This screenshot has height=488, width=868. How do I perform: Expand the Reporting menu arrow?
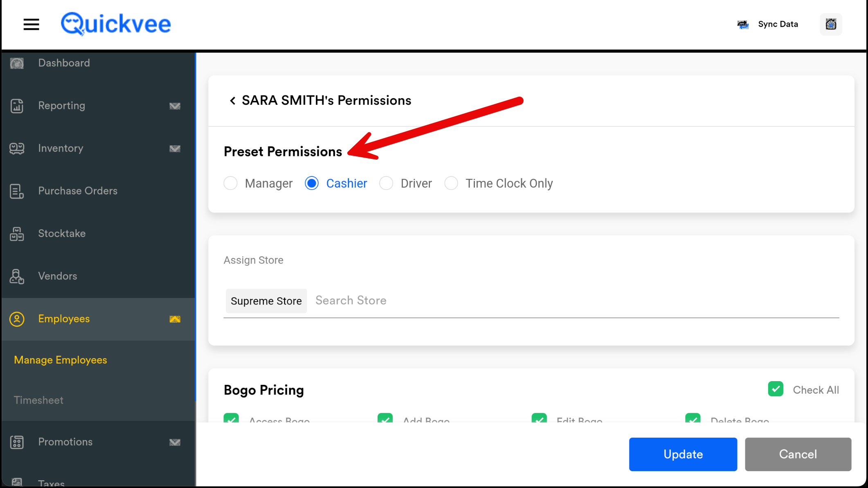[175, 106]
